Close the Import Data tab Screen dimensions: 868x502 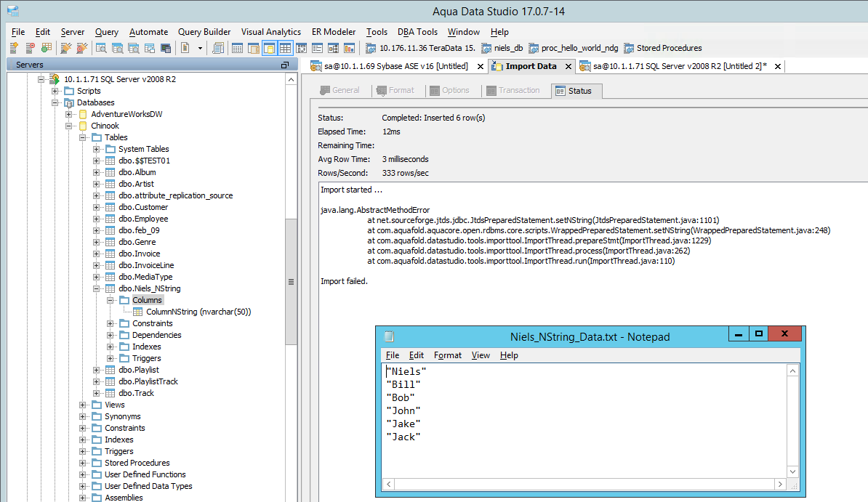point(568,66)
